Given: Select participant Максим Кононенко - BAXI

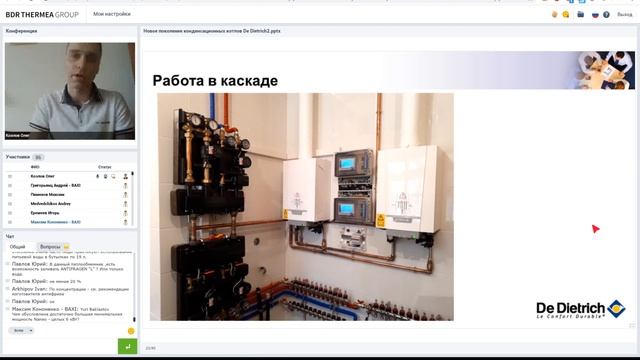Looking at the screenshot, I should click(56, 222).
